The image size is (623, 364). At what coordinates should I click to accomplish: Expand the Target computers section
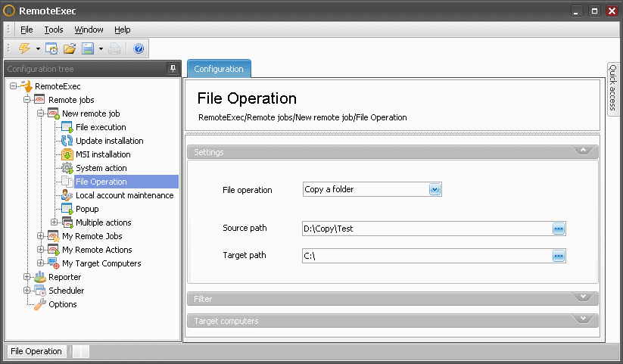pos(584,319)
